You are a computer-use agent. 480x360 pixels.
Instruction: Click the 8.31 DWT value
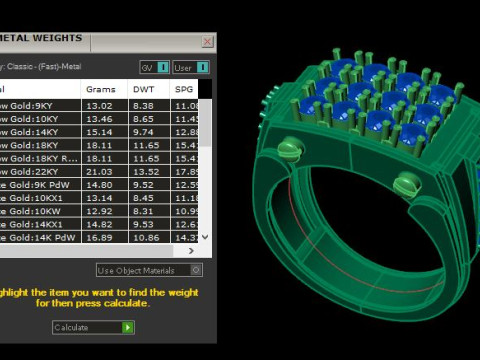[143, 211]
